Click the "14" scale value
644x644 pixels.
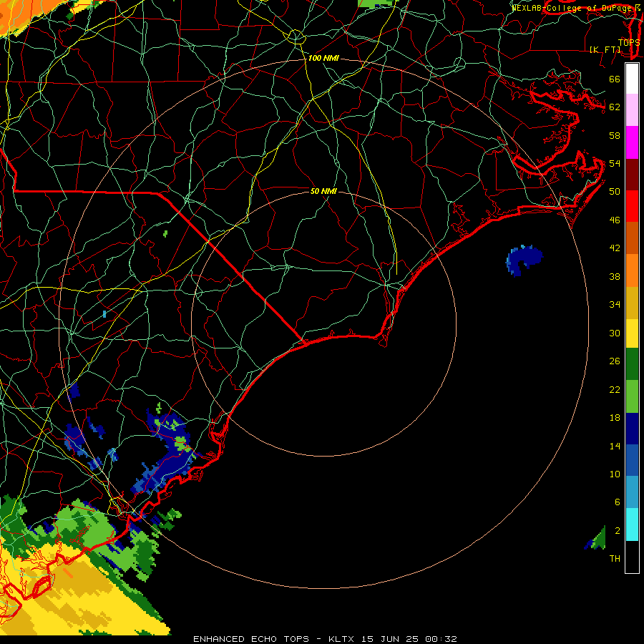(x=615, y=446)
